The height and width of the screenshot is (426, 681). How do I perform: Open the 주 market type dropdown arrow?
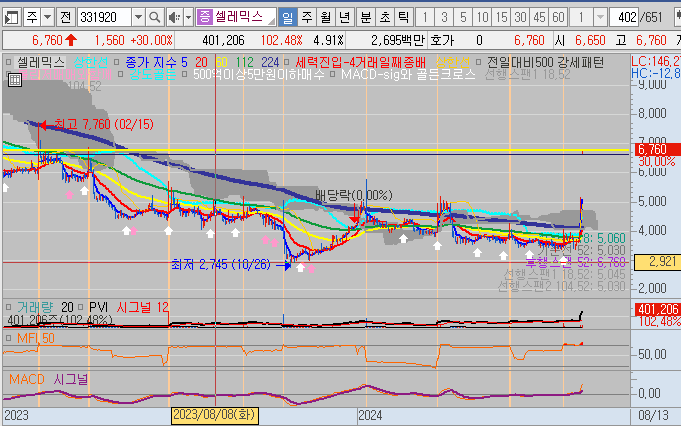tap(47, 17)
